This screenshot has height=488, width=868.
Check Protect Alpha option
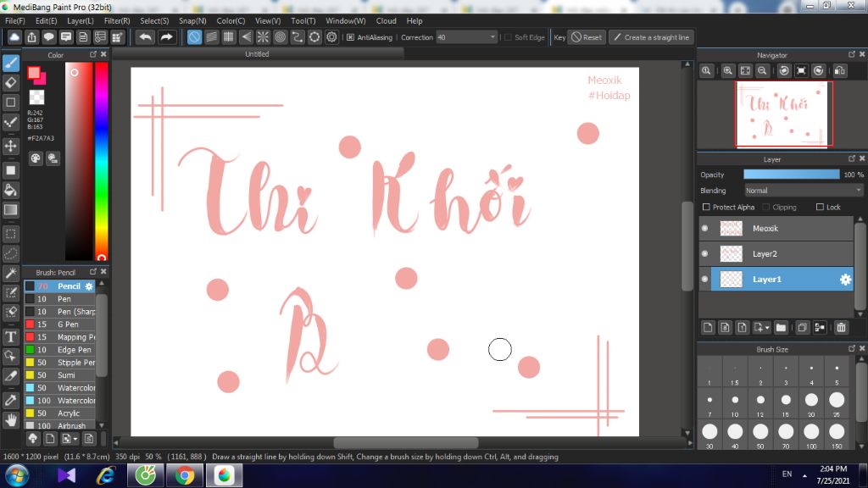tap(706, 207)
